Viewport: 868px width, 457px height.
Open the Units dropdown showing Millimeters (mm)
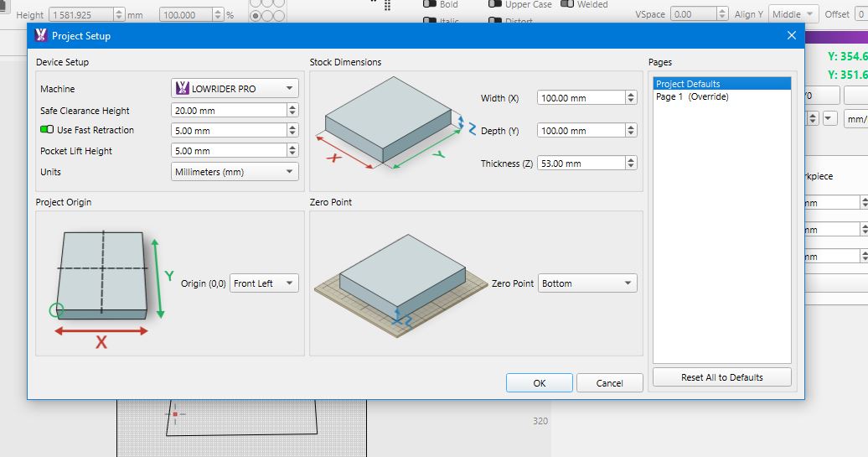(x=235, y=172)
